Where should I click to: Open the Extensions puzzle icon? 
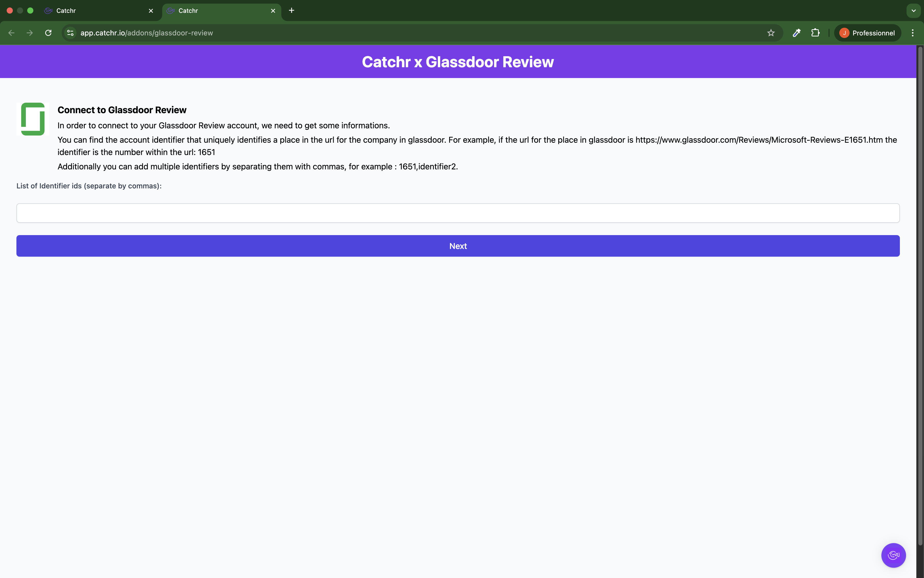click(815, 33)
